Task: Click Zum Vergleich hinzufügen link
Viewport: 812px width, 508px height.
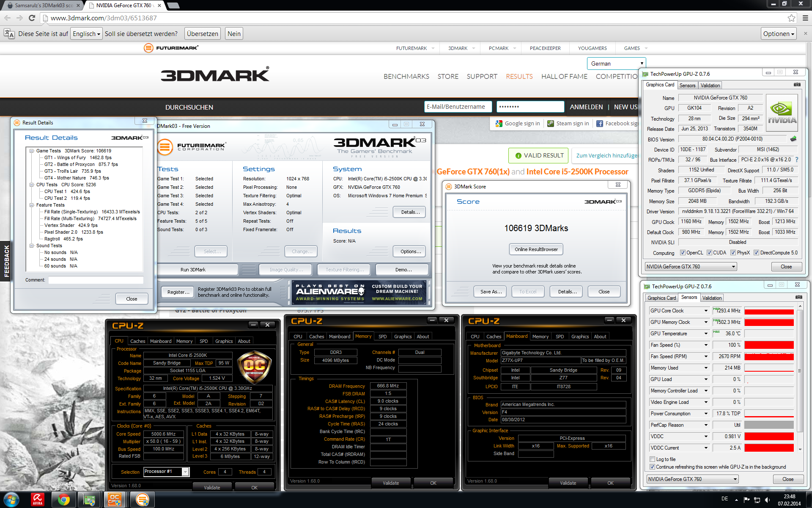Action: (607, 155)
